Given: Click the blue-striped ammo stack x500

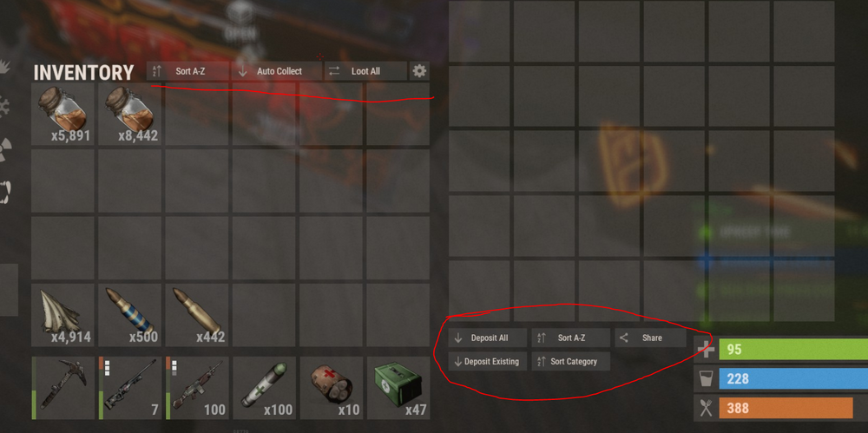Looking at the screenshot, I should (130, 315).
